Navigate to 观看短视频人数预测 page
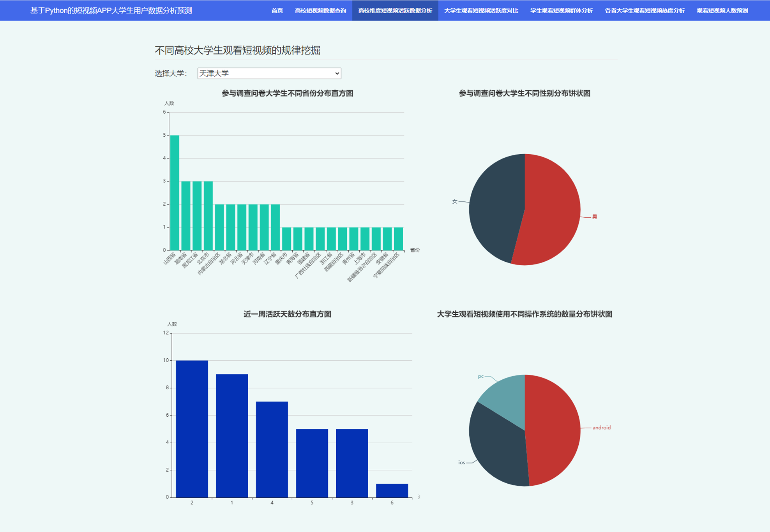Viewport: 770px width, 532px height. 722,11
